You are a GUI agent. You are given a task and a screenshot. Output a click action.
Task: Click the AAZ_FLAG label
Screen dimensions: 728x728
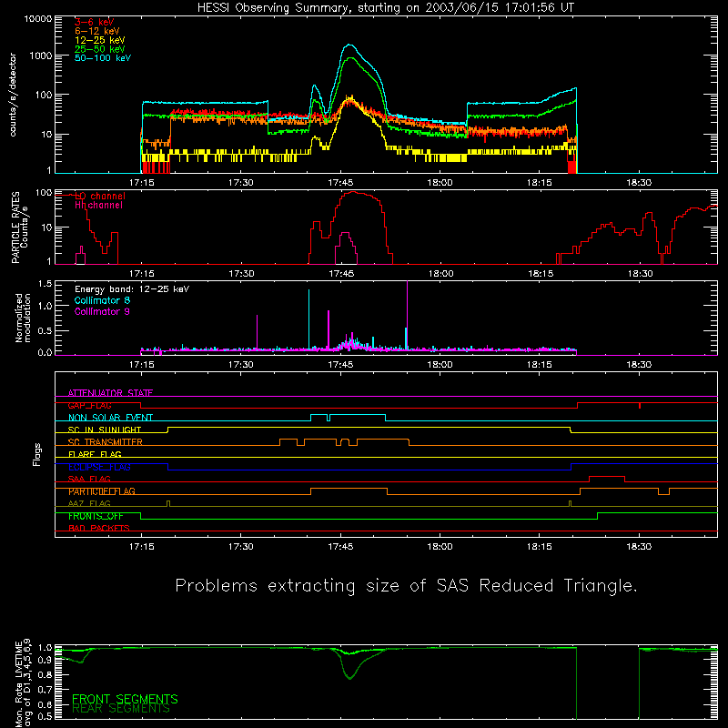[89, 503]
